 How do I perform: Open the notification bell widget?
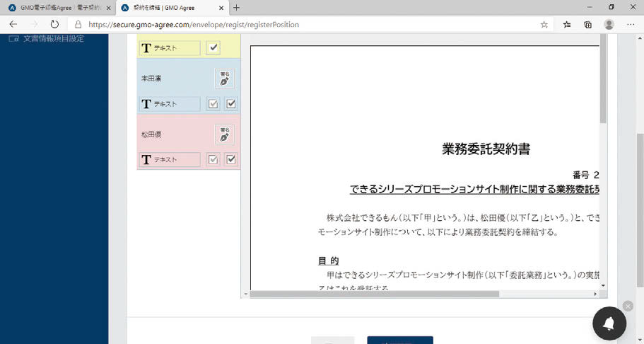coord(609,323)
